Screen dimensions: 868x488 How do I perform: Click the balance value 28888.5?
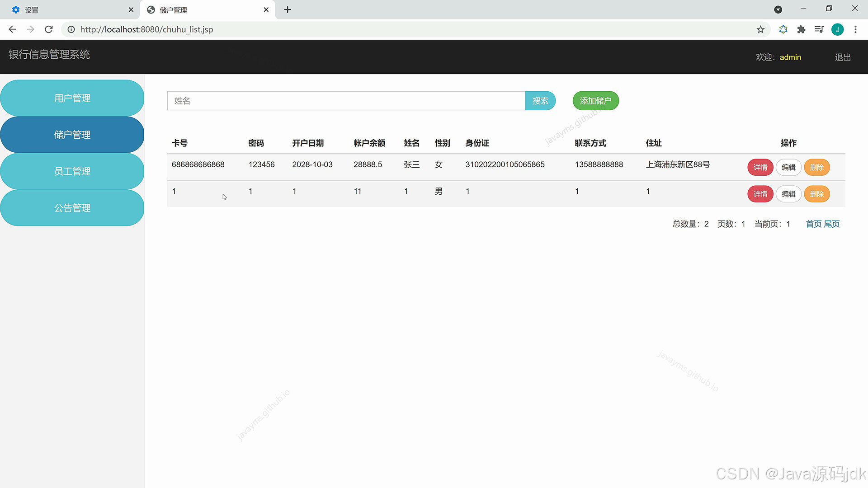(368, 164)
